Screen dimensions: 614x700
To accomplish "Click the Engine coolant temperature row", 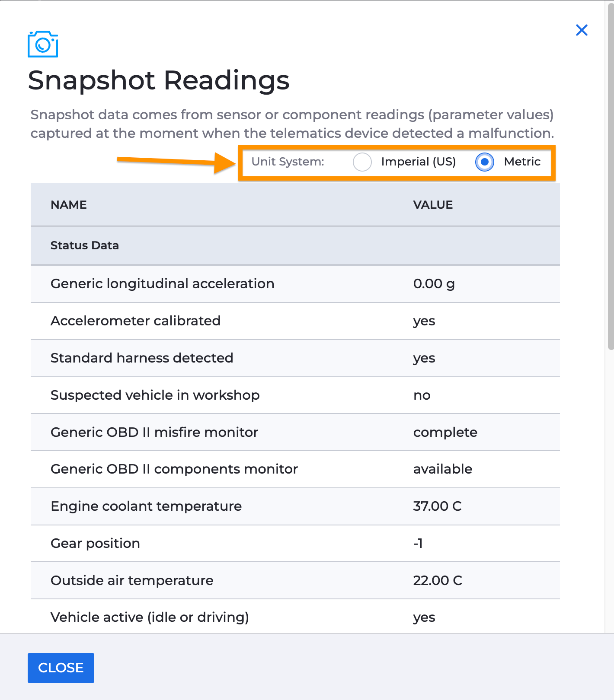I will 295,506.
